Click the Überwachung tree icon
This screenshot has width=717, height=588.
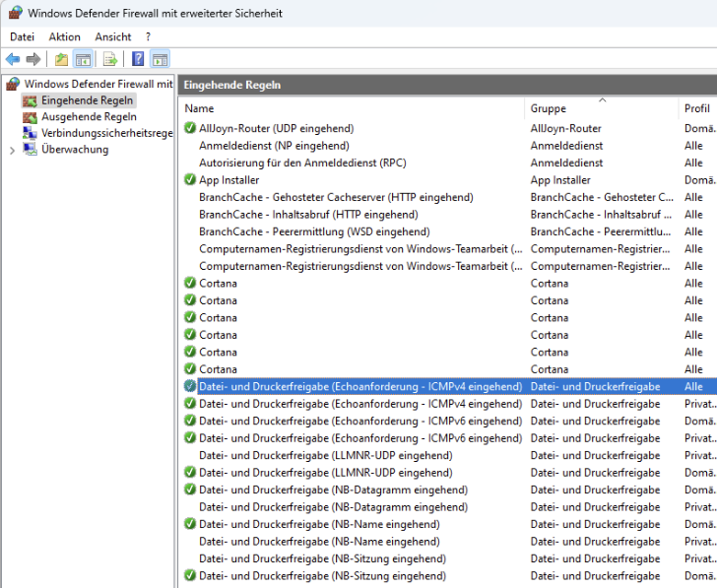31,150
